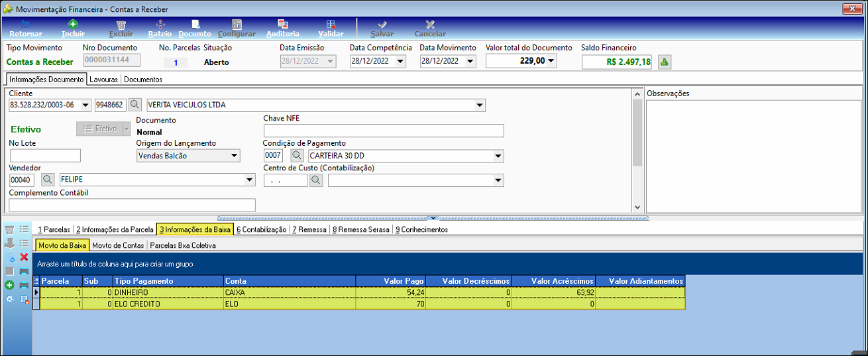Click the magnifier icon next to Vendedor code
This screenshot has height=356, width=868.
point(48,180)
